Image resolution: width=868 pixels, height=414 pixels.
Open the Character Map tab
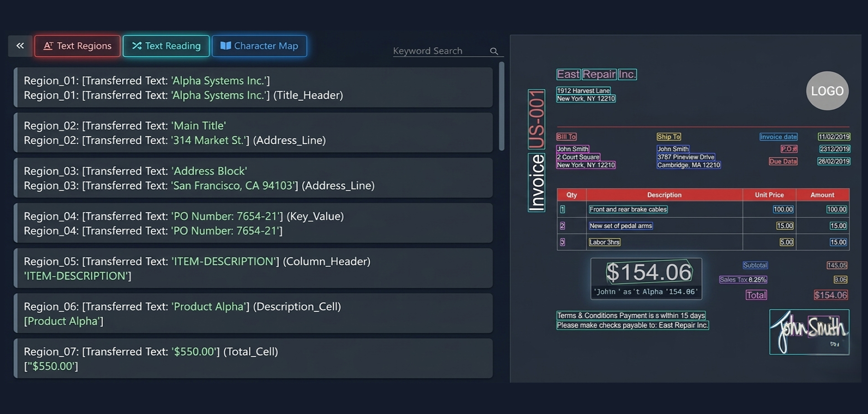(x=259, y=46)
